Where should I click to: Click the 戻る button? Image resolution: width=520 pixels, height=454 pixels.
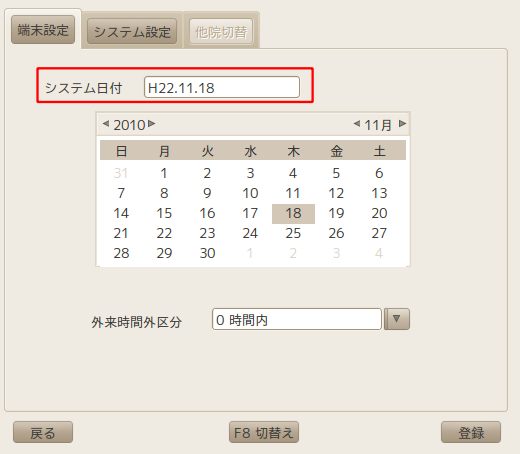tap(43, 432)
